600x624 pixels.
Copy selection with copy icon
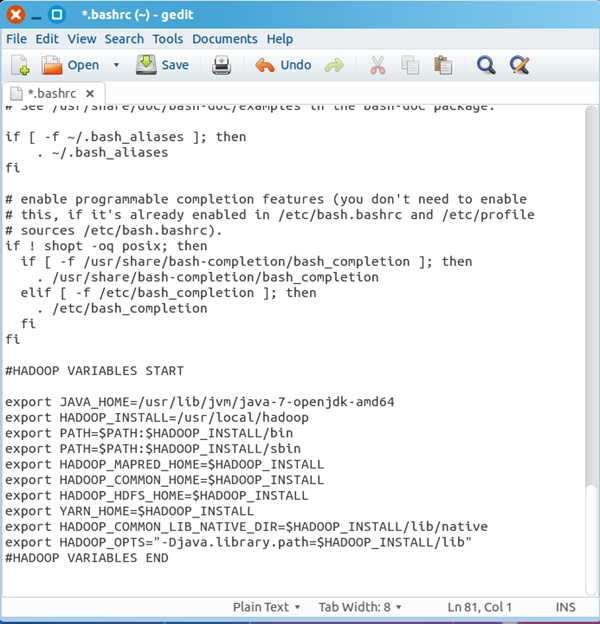[410, 65]
